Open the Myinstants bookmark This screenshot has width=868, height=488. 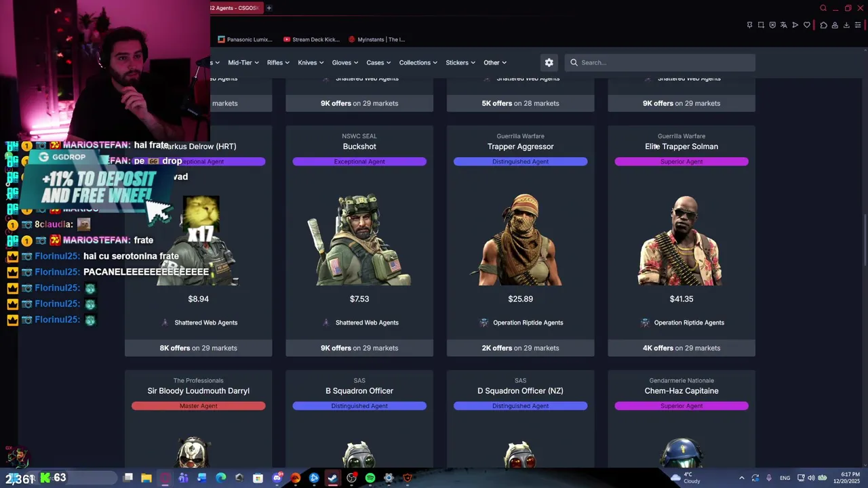click(x=376, y=39)
